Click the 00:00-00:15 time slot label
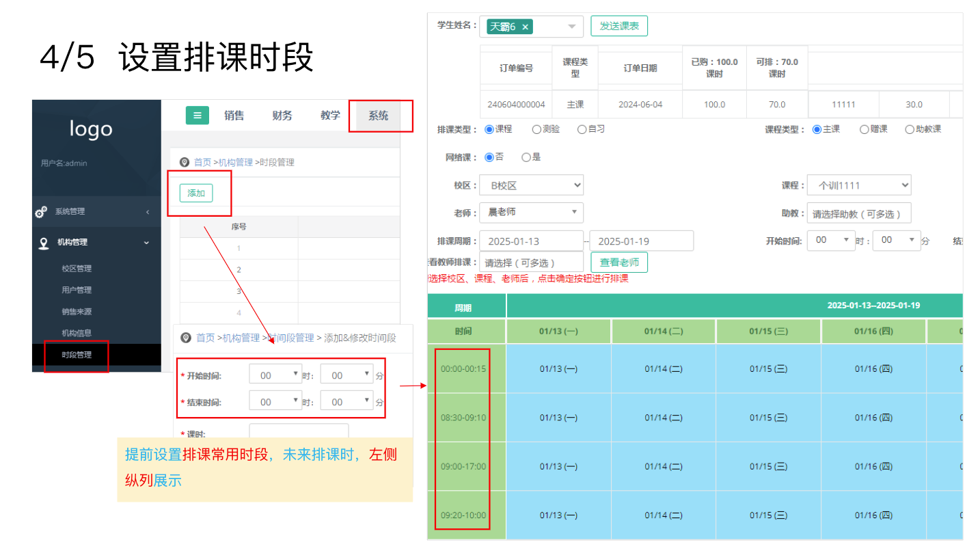 463,368
